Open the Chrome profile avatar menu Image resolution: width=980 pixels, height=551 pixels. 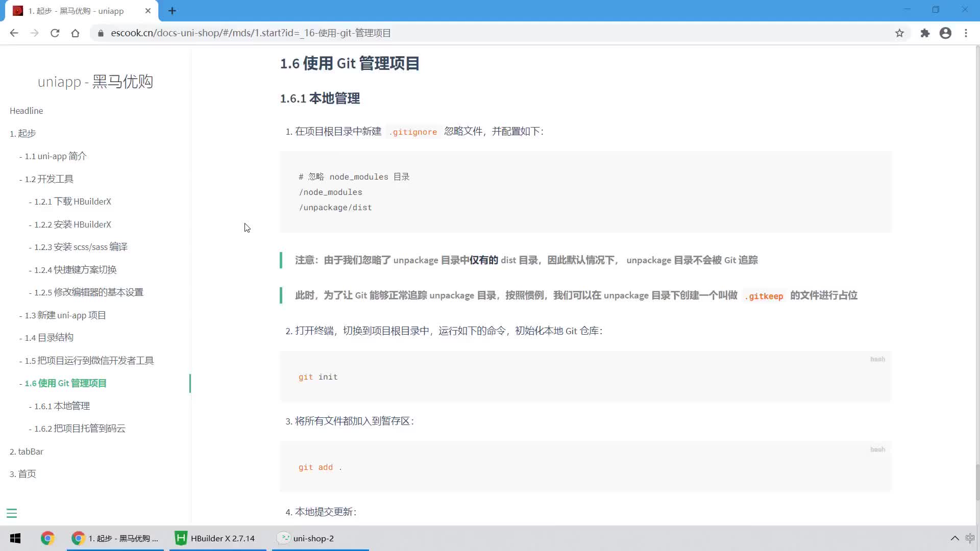(x=945, y=33)
